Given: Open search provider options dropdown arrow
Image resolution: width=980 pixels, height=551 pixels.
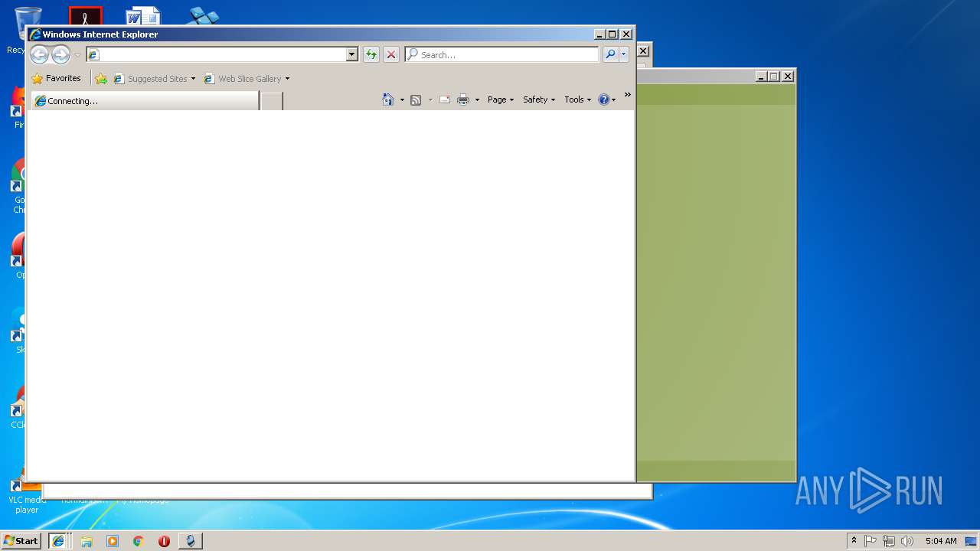Looking at the screenshot, I should 624,54.
